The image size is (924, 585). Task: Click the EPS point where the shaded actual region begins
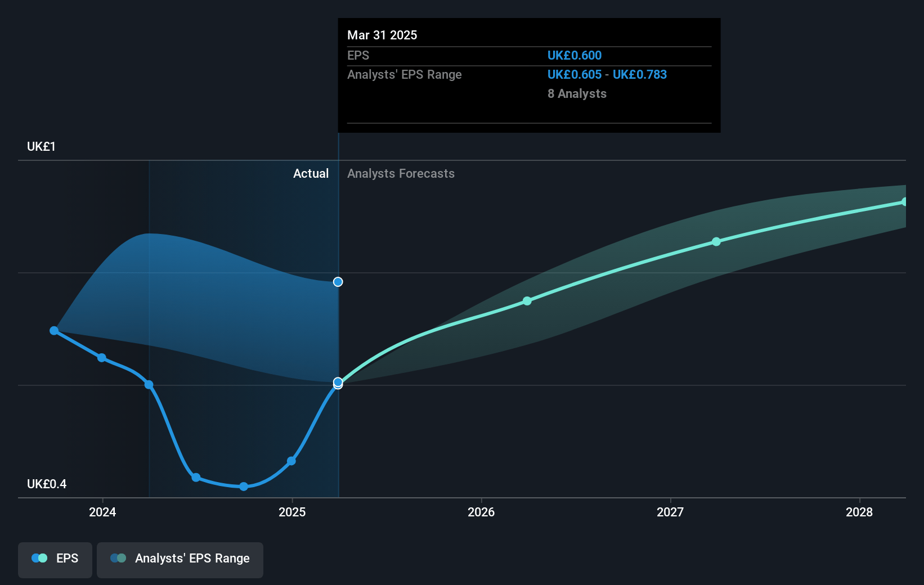pos(149,385)
